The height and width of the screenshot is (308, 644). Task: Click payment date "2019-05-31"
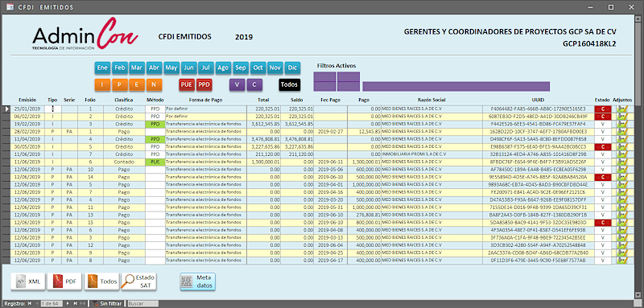click(x=331, y=207)
